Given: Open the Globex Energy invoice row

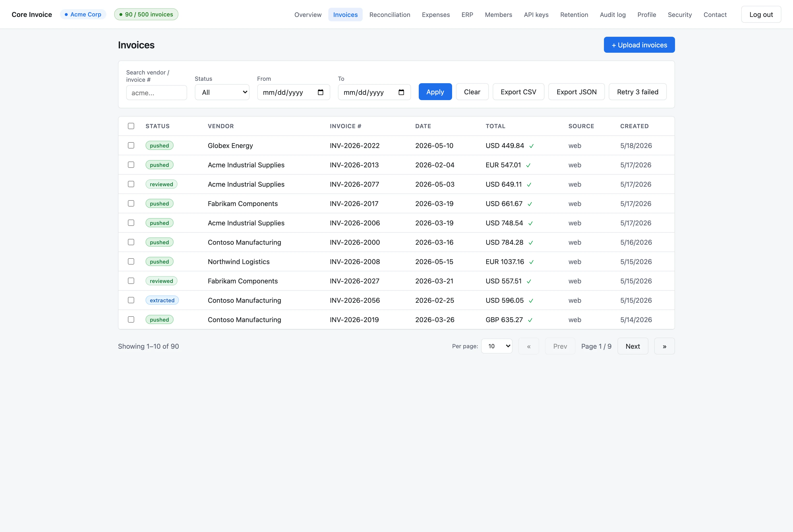Looking at the screenshot, I should [396, 146].
